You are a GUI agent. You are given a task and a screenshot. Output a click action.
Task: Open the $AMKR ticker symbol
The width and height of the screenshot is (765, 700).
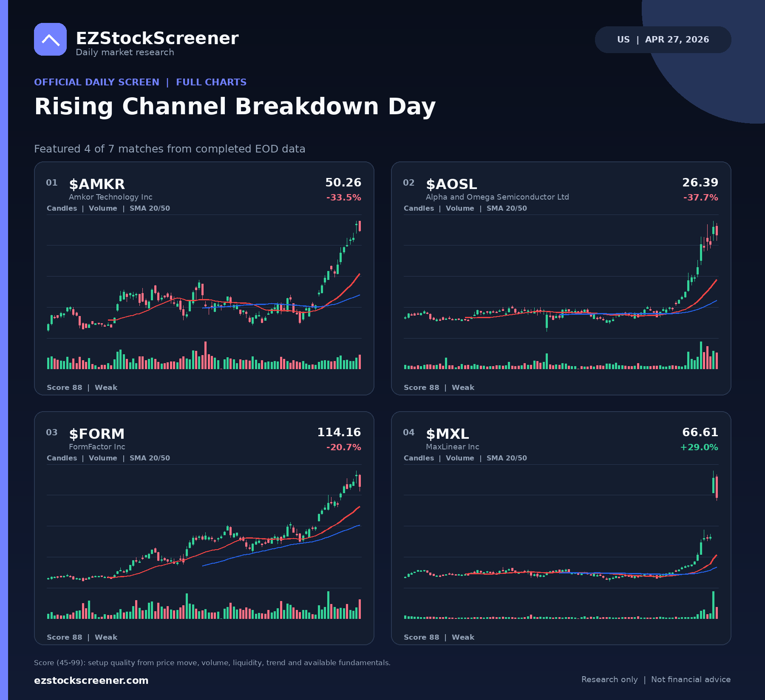pyautogui.click(x=97, y=184)
